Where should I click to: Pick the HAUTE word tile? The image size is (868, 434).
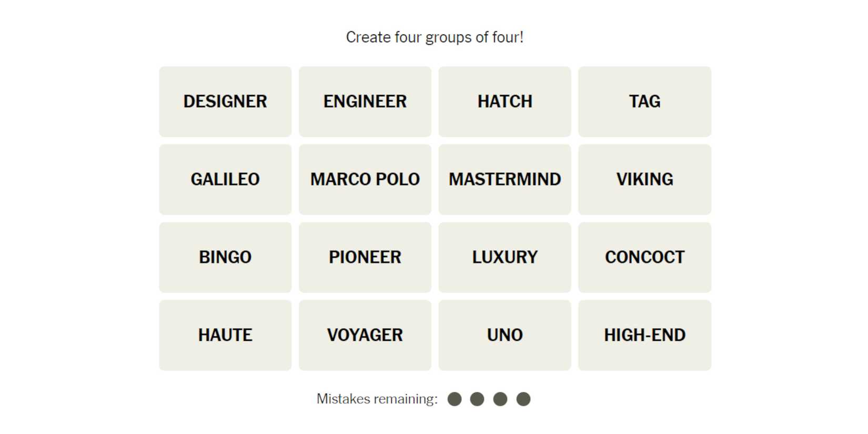(x=225, y=335)
